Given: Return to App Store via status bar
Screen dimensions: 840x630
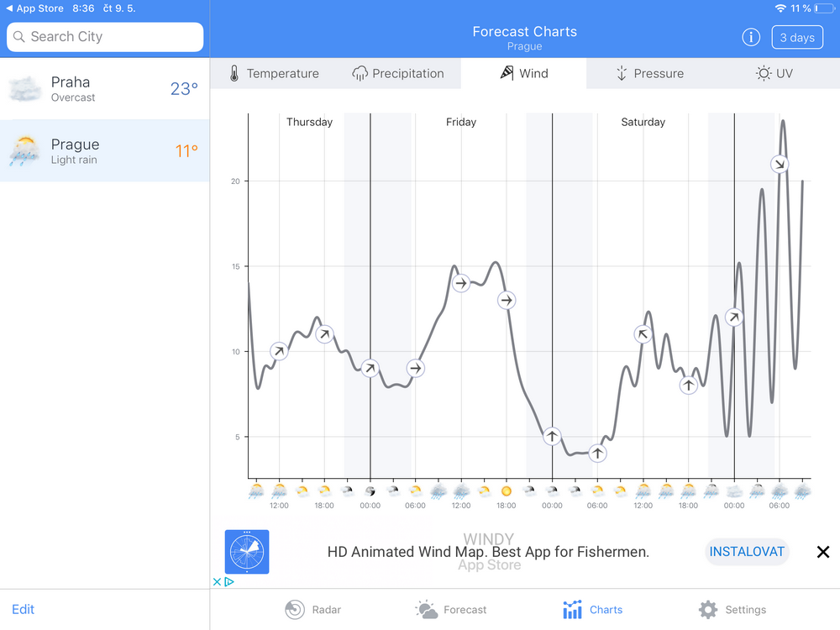Looking at the screenshot, I should pyautogui.click(x=35, y=8).
